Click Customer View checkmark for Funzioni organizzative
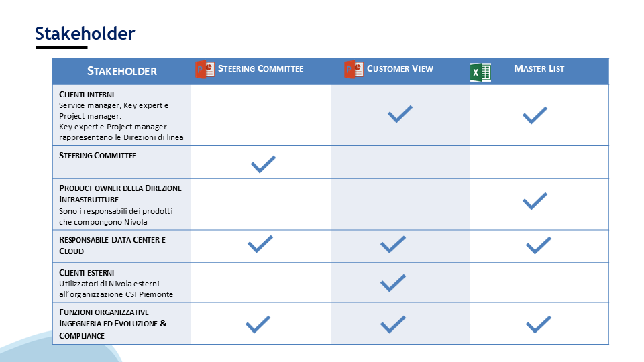Viewport: 644px width, 362px height. tap(393, 324)
